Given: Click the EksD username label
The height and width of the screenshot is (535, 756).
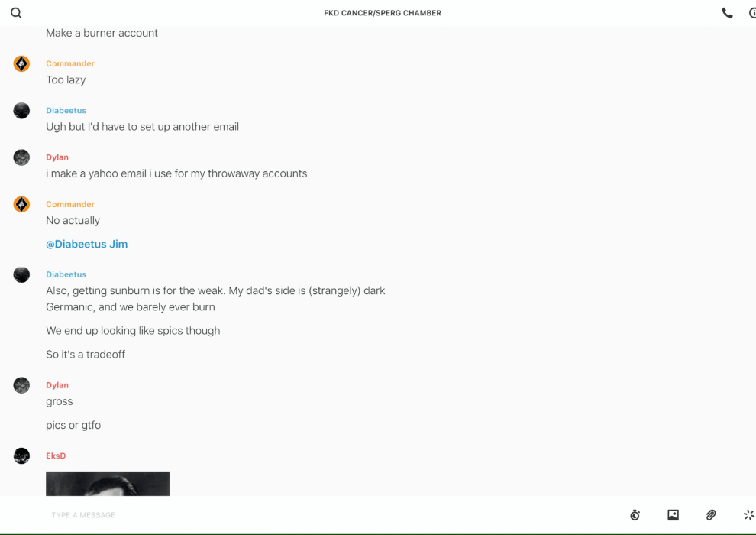Looking at the screenshot, I should (x=56, y=456).
